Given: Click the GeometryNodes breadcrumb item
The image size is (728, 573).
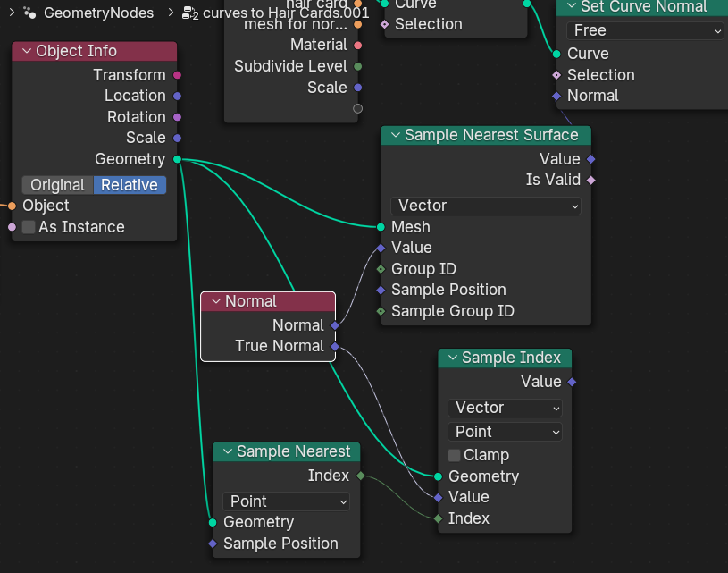Looking at the screenshot, I should click(98, 13).
